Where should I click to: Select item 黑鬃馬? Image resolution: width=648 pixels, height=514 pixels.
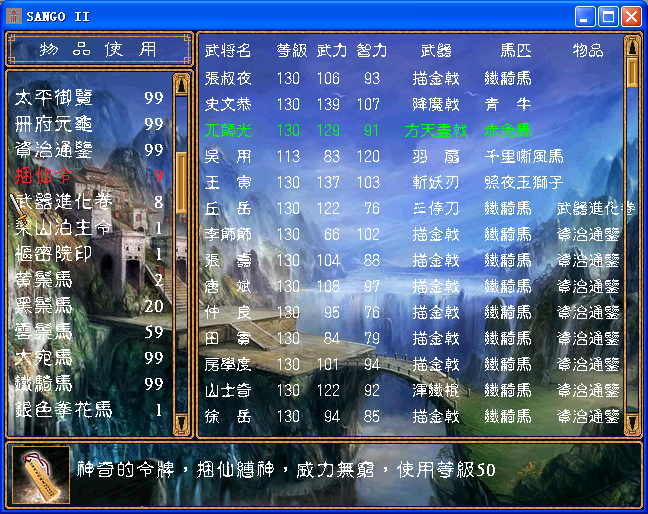coord(89,306)
